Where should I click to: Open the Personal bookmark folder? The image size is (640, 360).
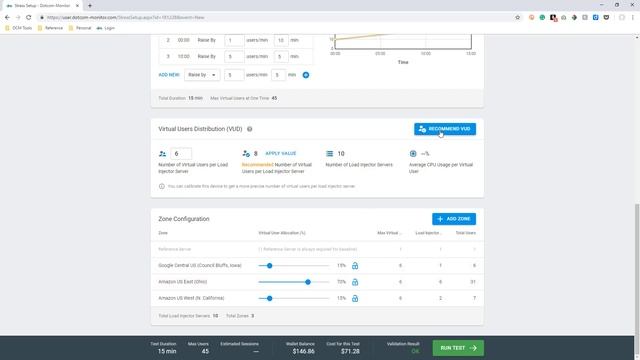[x=80, y=28]
